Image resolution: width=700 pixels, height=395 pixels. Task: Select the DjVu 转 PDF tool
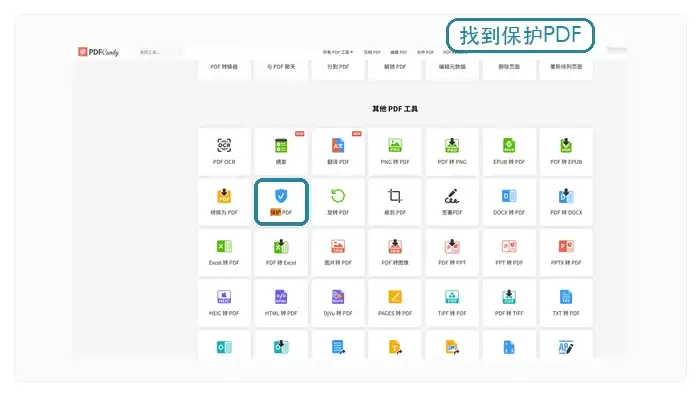pos(338,303)
